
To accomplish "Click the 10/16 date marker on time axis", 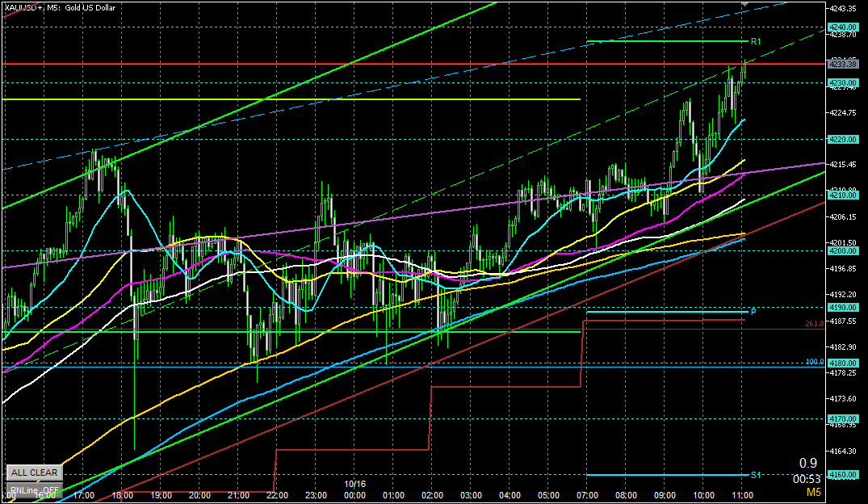I will point(354,485).
